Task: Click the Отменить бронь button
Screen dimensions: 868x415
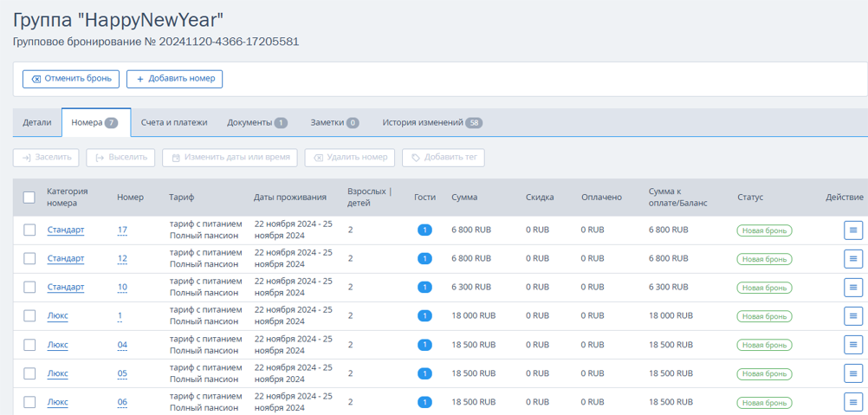Action: pos(71,79)
